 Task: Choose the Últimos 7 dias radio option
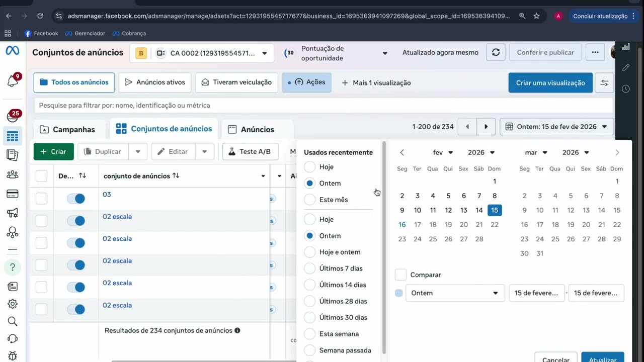click(310, 268)
